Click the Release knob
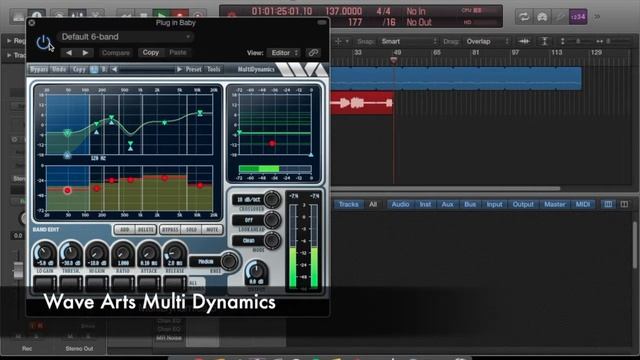 pos(175,253)
